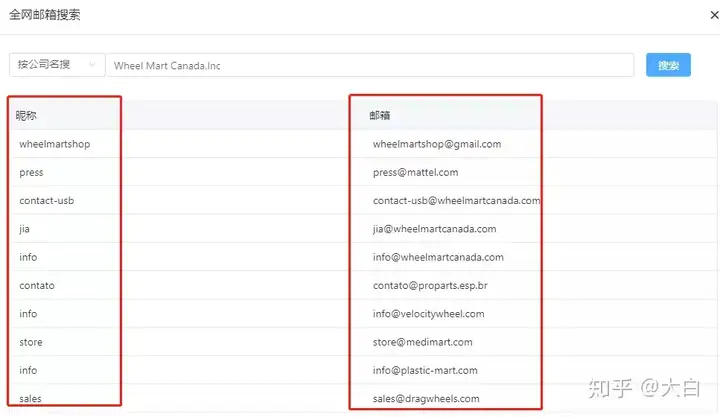
Task: Select email info@wheelmartcanada.com
Action: click(438, 257)
